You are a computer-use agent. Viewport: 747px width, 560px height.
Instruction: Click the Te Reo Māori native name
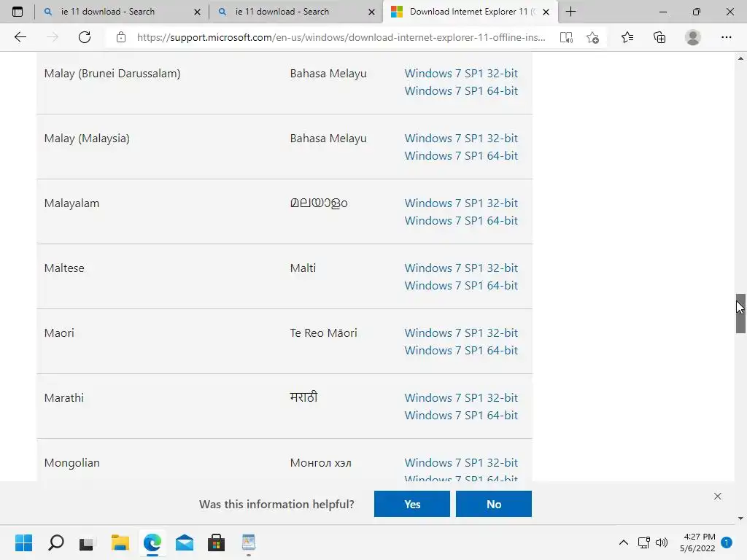[323, 332]
